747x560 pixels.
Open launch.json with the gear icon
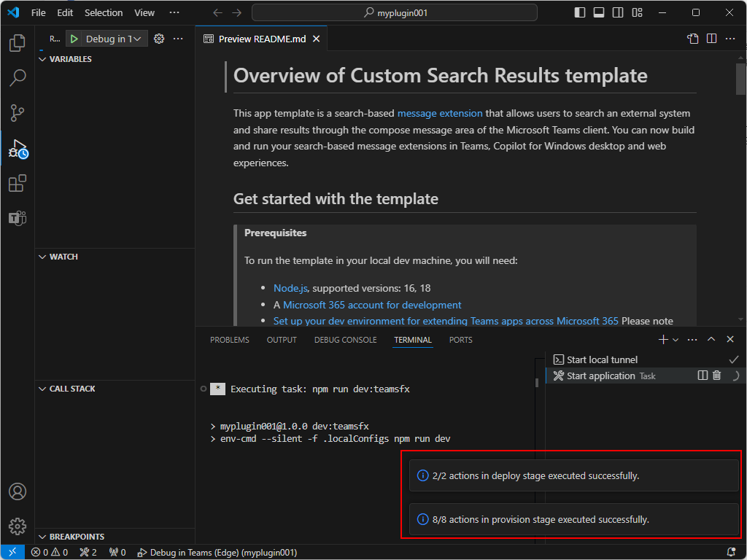(159, 39)
